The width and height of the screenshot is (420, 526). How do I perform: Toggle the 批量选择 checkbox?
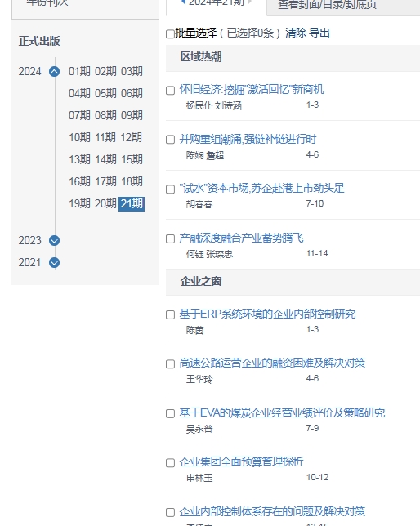[170, 33]
